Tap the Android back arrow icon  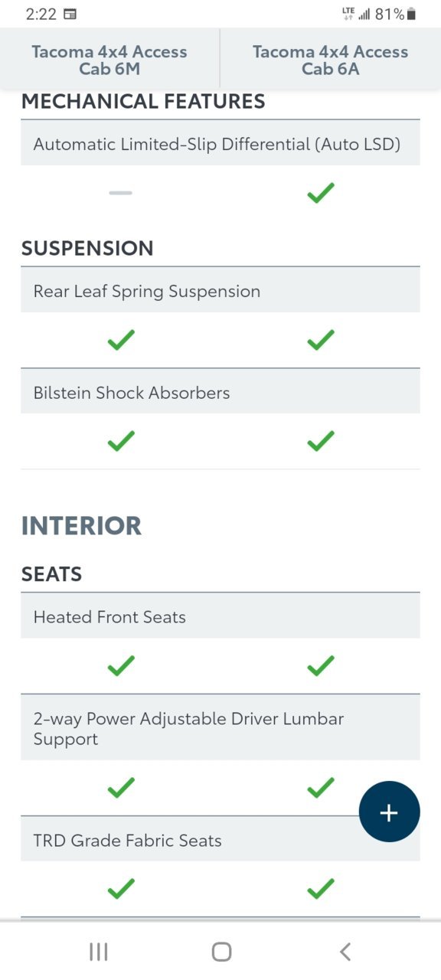(x=345, y=952)
